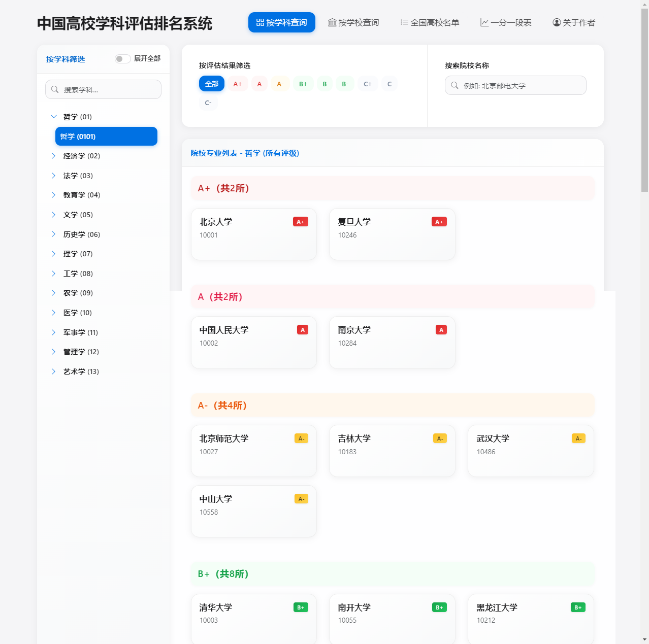
Task: Click the A+ badge on 北京大学 card
Action: coord(301,221)
